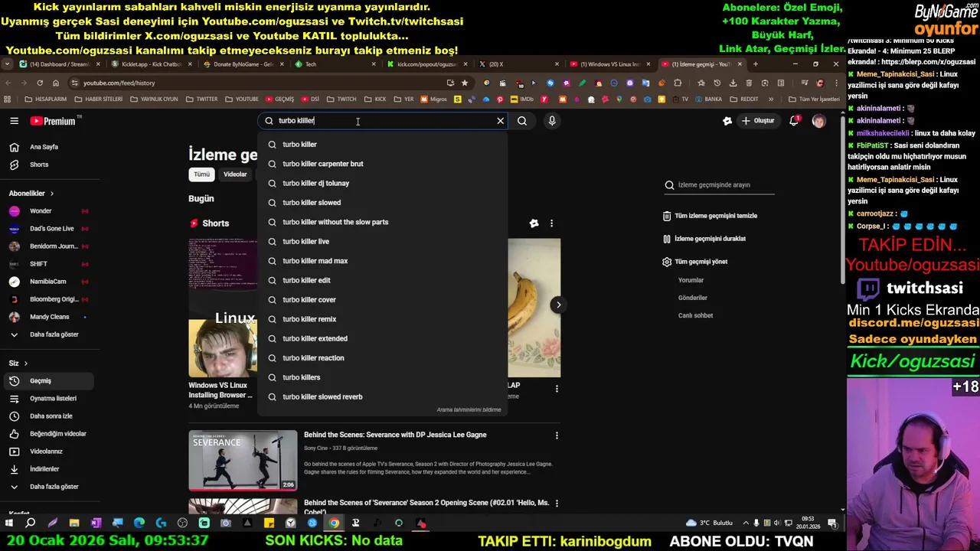
Task: Reload the page in Chrome
Action: [x=40, y=83]
